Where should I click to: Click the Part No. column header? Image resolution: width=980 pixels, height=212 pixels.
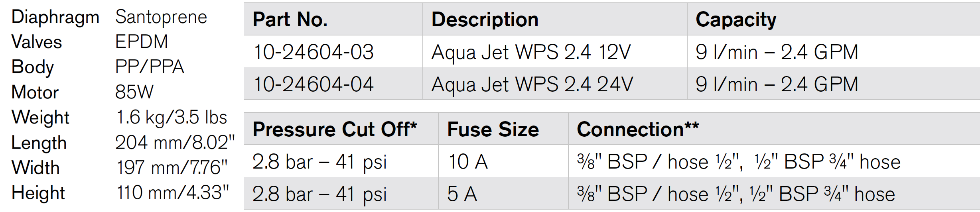point(290,20)
